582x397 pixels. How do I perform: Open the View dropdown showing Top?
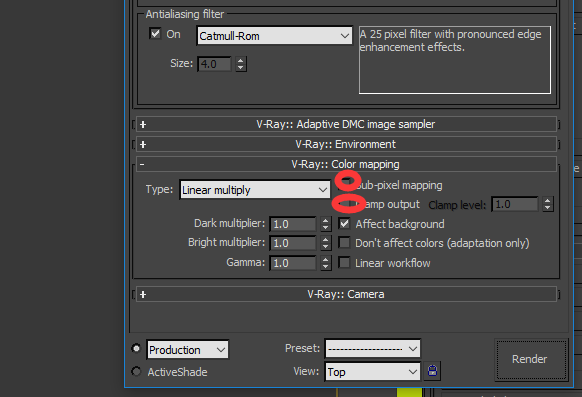coord(373,371)
